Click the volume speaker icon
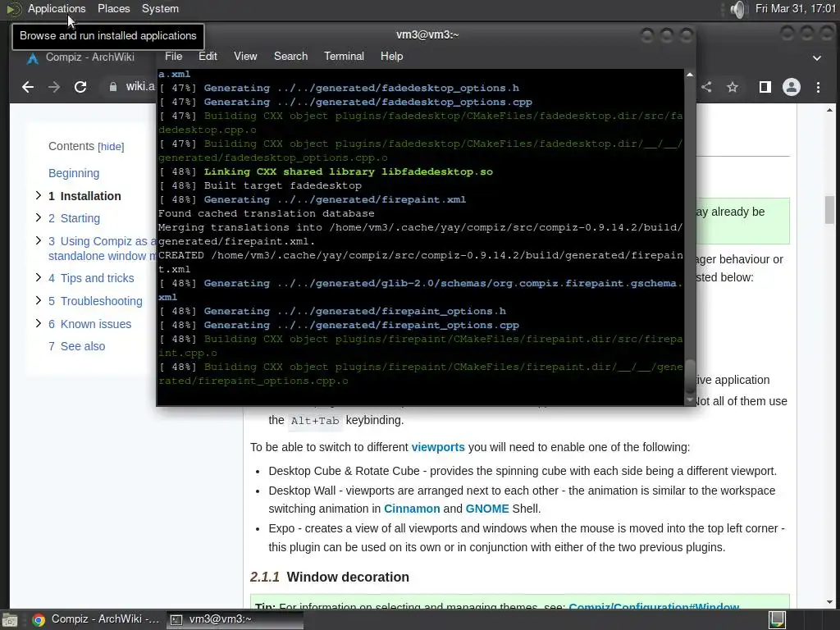The height and width of the screenshot is (630, 840). coord(737,9)
